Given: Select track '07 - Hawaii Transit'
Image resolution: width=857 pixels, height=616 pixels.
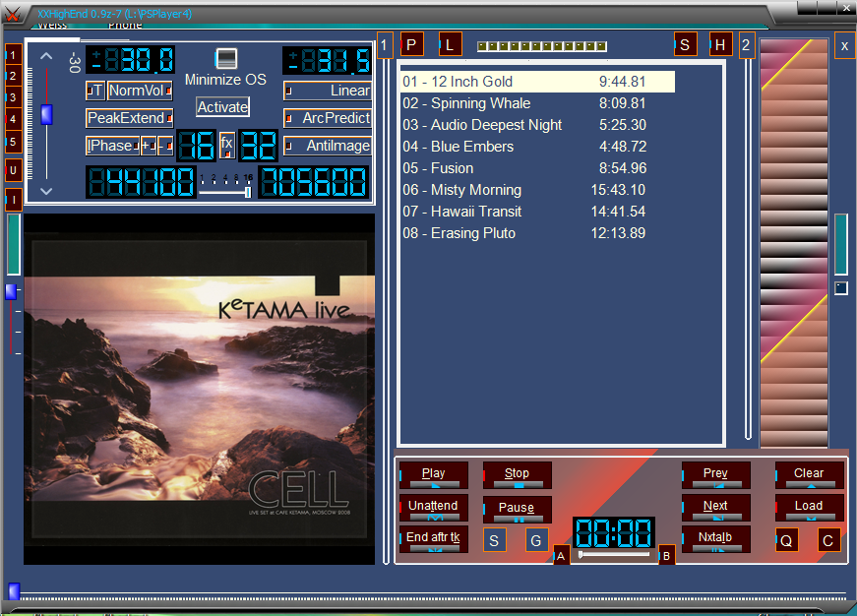Looking at the screenshot, I should click(538, 212).
